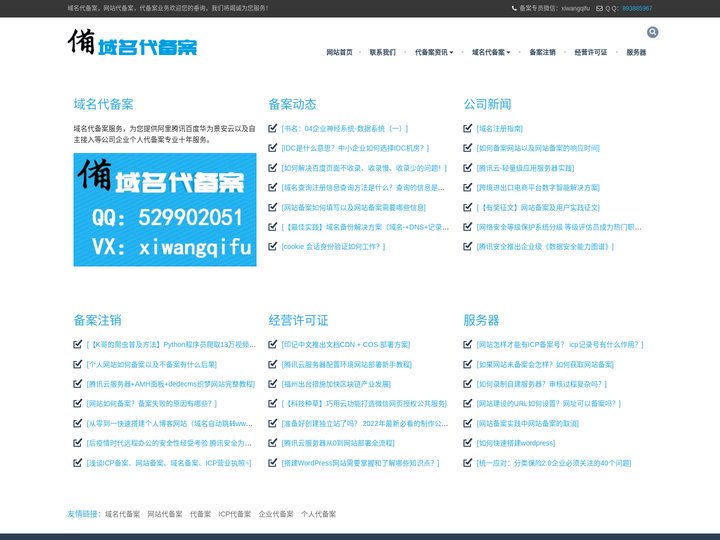Click footer friend link 企业代备案
This screenshot has width=720, height=540.
pos(276,514)
